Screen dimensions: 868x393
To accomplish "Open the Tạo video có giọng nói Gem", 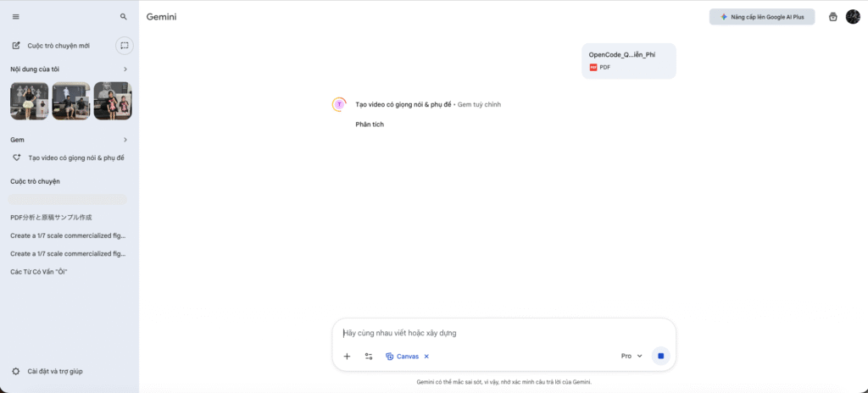I will (x=75, y=158).
